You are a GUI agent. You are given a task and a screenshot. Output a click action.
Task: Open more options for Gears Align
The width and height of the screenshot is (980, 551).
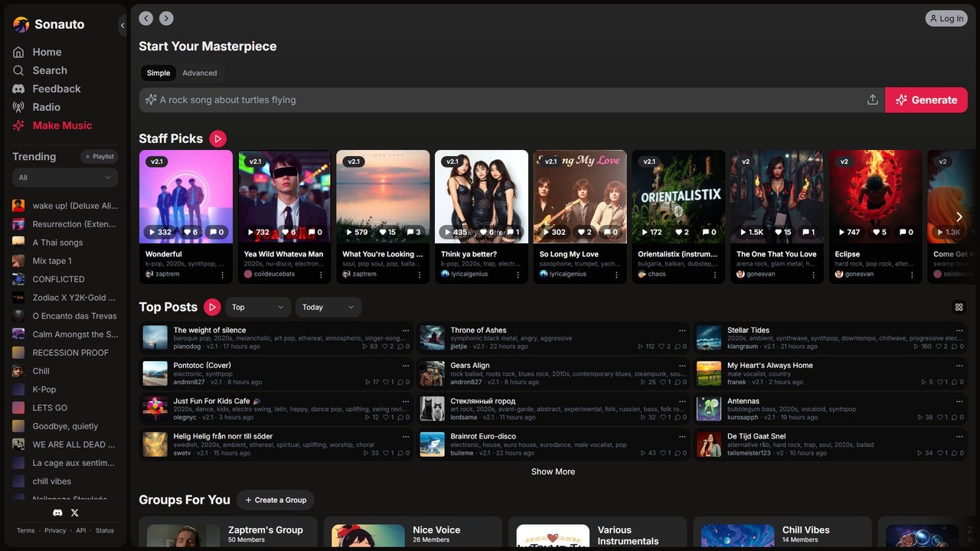click(x=682, y=366)
